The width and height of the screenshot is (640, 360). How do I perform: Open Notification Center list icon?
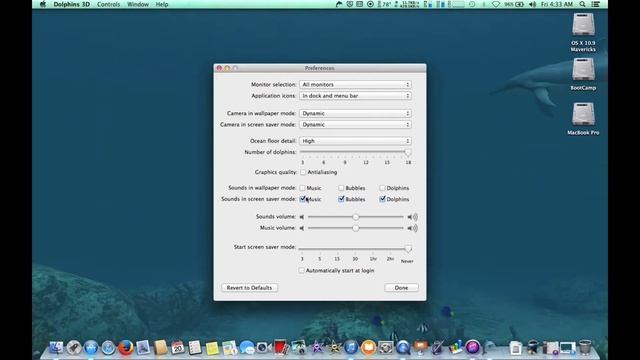coord(596,4)
